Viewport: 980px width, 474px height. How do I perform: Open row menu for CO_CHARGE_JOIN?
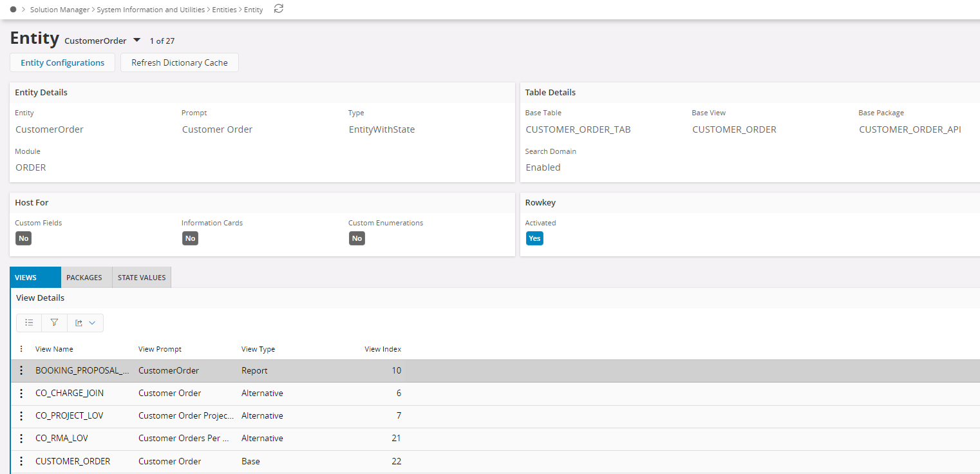21,393
